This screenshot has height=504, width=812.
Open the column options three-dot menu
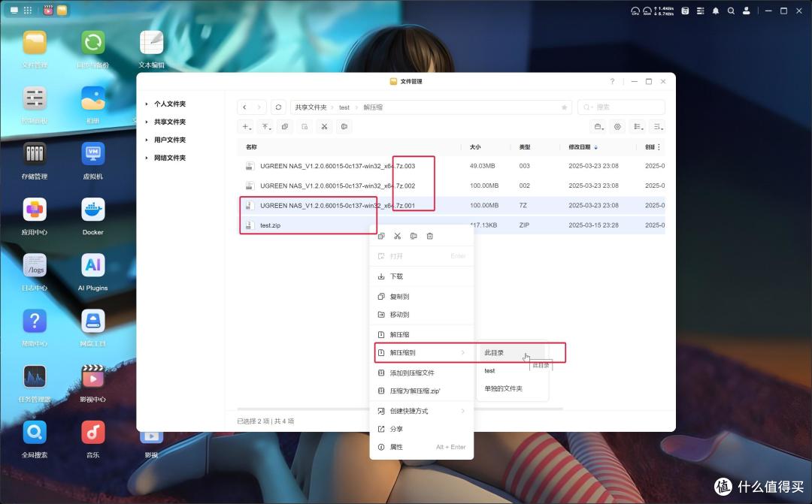(659, 147)
